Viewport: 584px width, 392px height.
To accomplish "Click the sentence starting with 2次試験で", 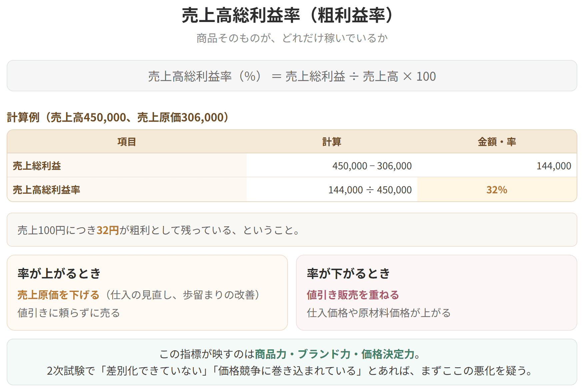I will click(x=290, y=371).
